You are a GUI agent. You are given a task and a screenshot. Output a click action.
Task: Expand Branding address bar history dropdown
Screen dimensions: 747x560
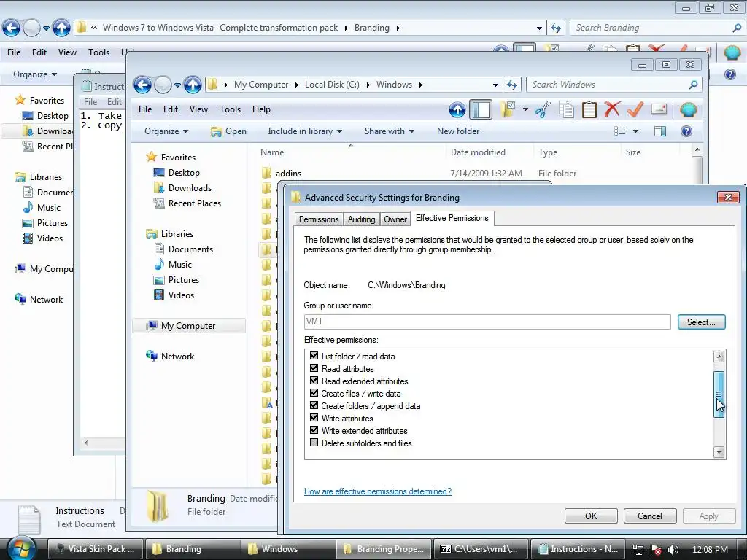tap(539, 28)
